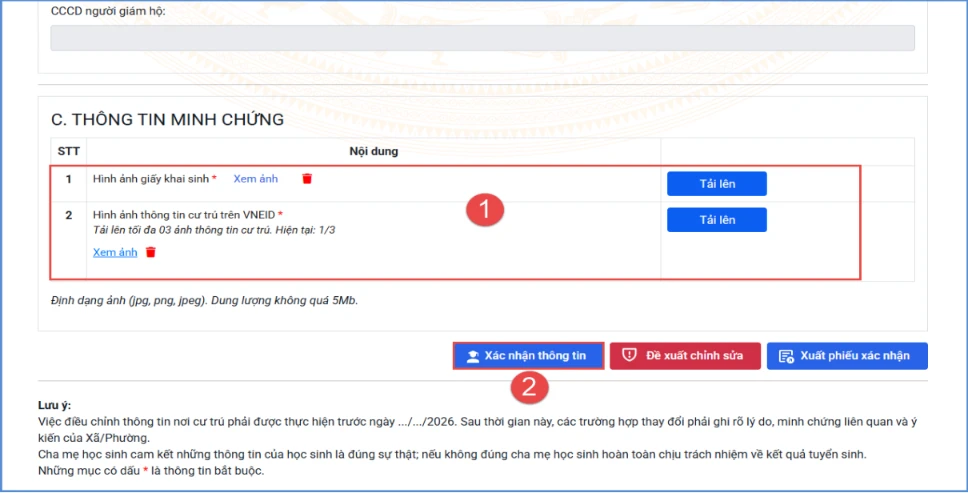Click trash icon under VNEID residence row
The image size is (968, 493).
[x=151, y=253]
